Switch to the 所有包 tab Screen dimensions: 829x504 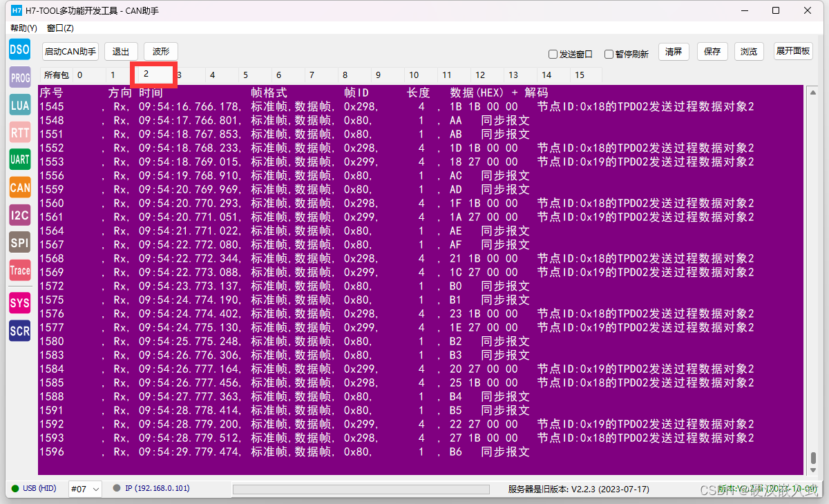[x=56, y=75]
